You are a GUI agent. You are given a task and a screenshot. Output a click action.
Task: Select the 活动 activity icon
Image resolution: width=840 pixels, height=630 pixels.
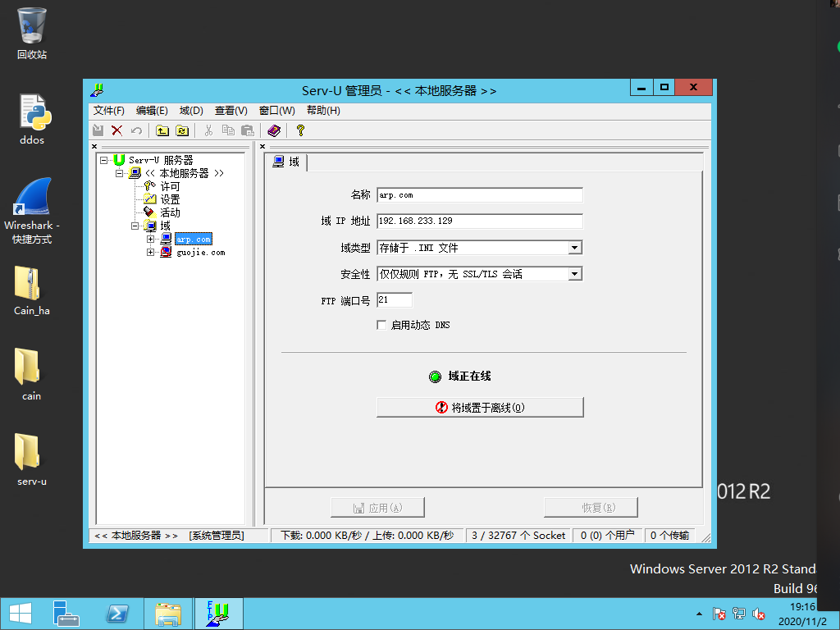149,212
